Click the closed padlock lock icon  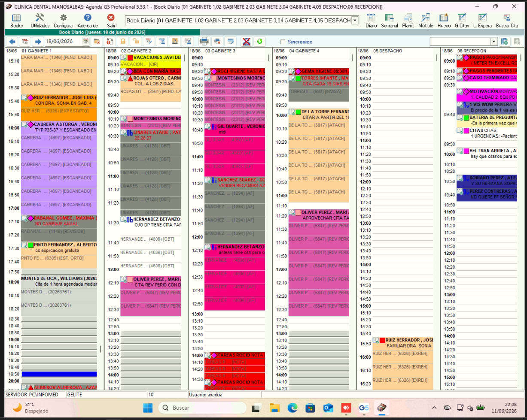click(x=123, y=41)
